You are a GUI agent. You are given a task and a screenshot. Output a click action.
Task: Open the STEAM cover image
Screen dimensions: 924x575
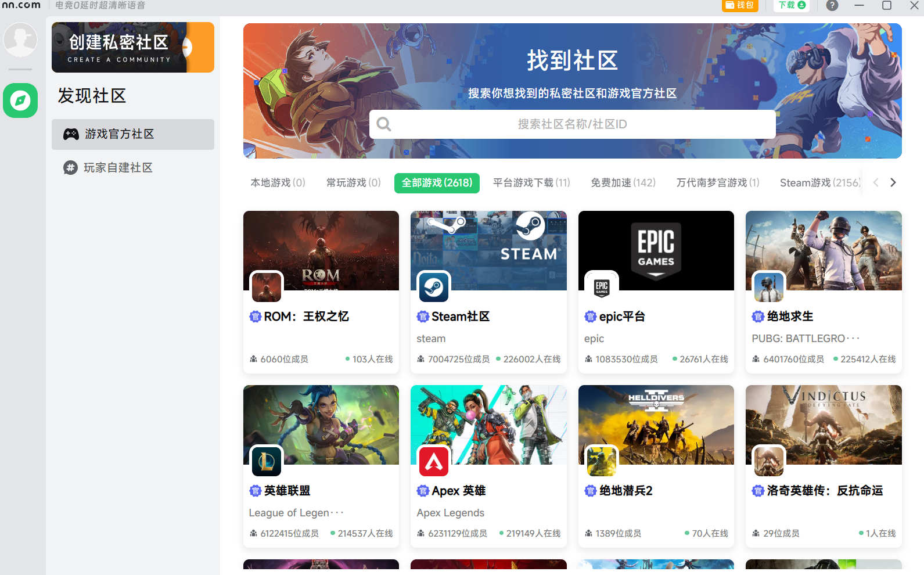[x=488, y=250]
